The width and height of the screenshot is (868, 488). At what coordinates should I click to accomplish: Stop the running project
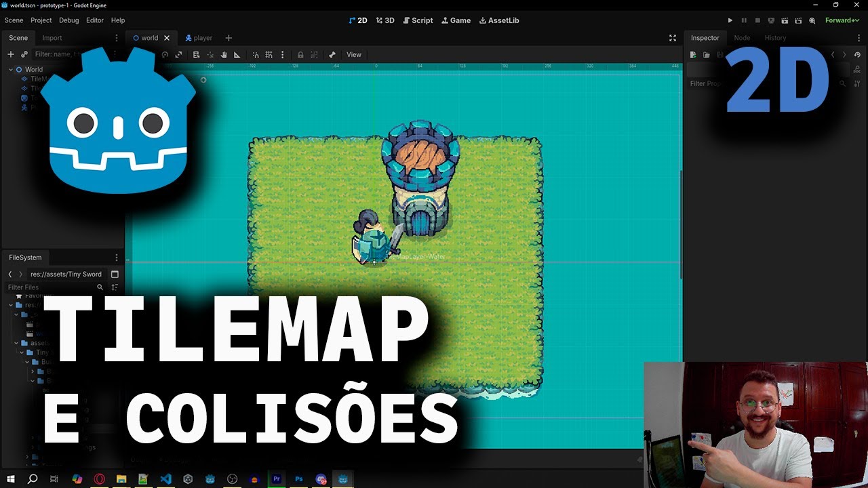(x=757, y=20)
